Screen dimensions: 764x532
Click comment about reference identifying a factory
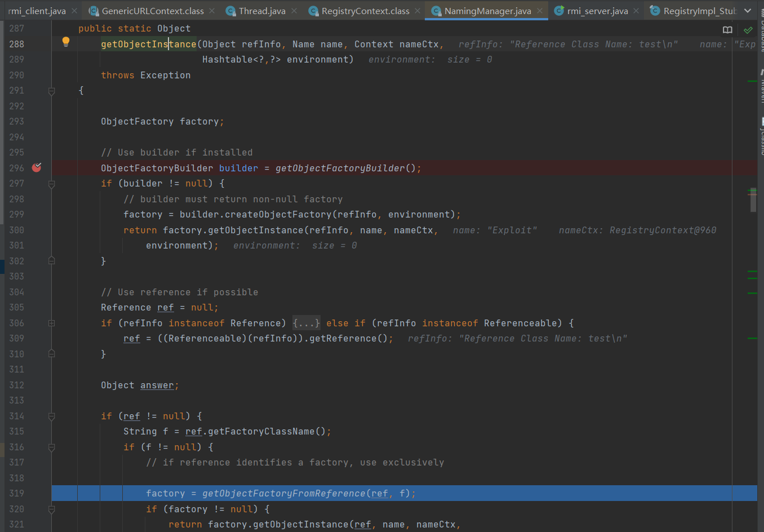(295, 462)
